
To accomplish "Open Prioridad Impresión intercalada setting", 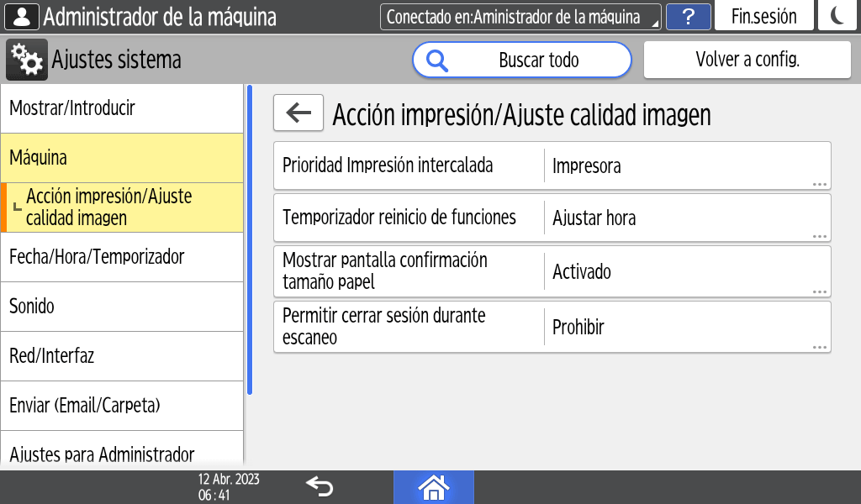I will (x=552, y=165).
